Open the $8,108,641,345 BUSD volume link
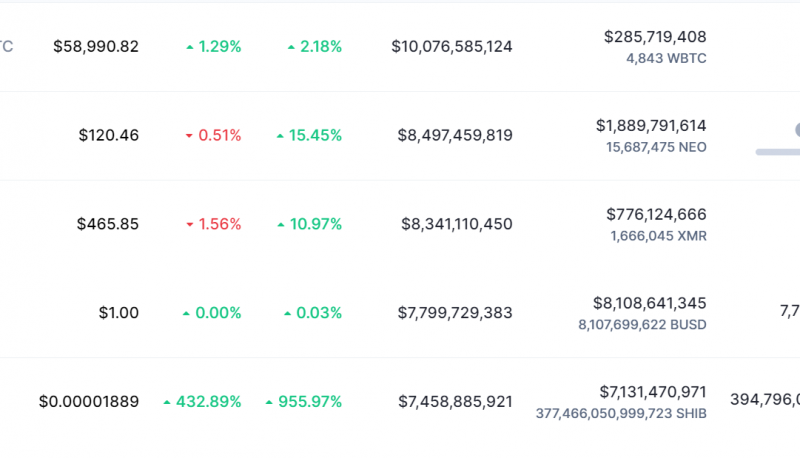Viewport: 800px width, 458px height. 650,303
